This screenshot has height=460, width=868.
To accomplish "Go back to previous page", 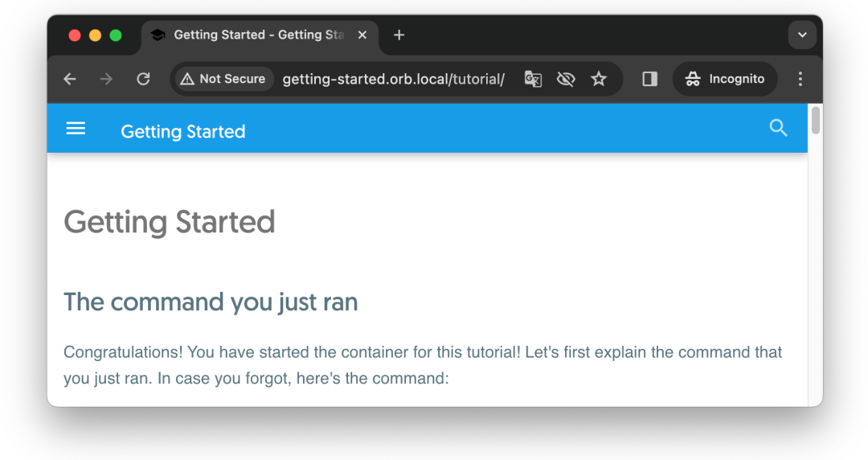I will (x=70, y=79).
